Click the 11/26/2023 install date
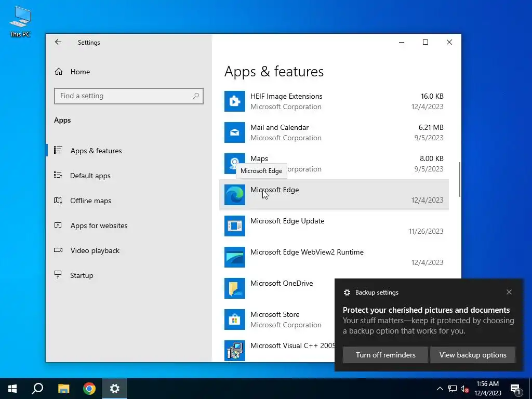Viewport: 532px width, 399px height. coord(426,231)
